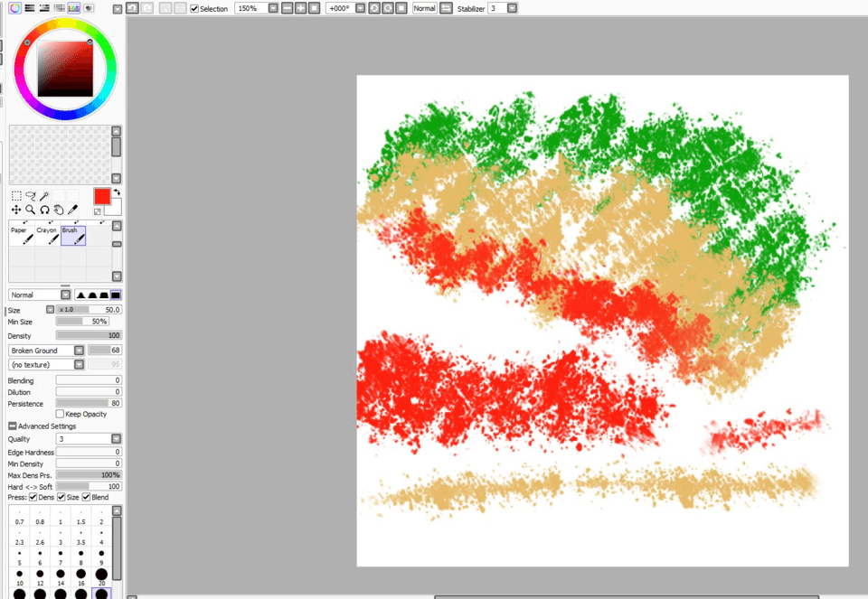Toggle transparent color icon

[98, 211]
